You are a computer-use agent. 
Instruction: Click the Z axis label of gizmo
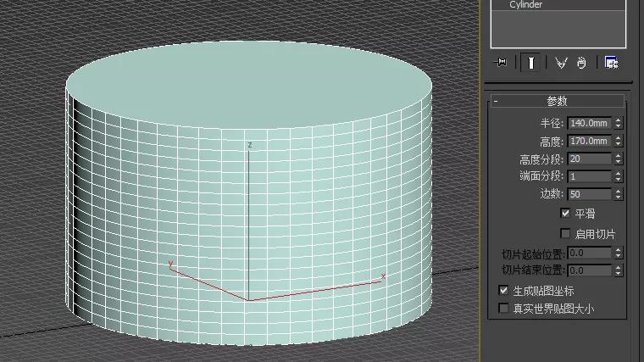click(x=250, y=145)
